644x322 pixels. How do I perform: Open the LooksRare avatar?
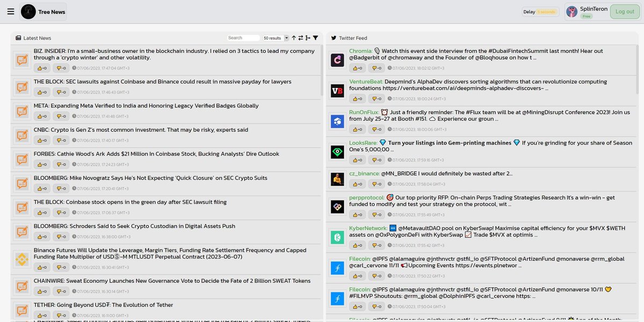click(338, 152)
